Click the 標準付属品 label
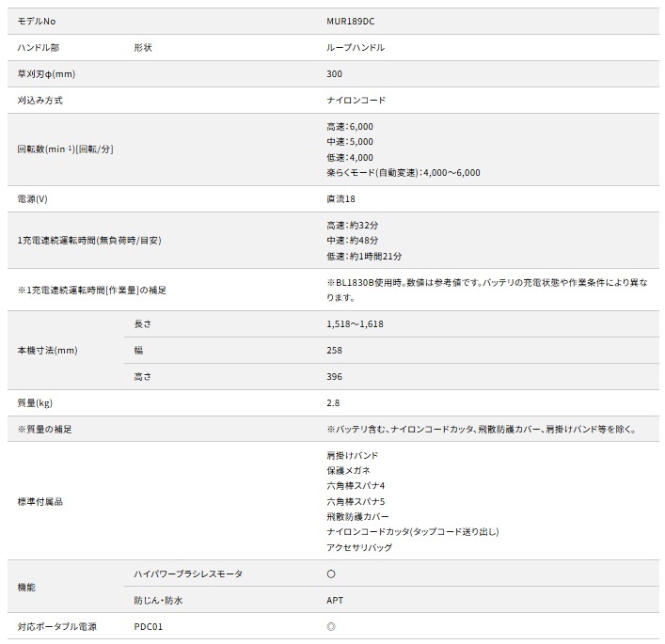 point(40,501)
